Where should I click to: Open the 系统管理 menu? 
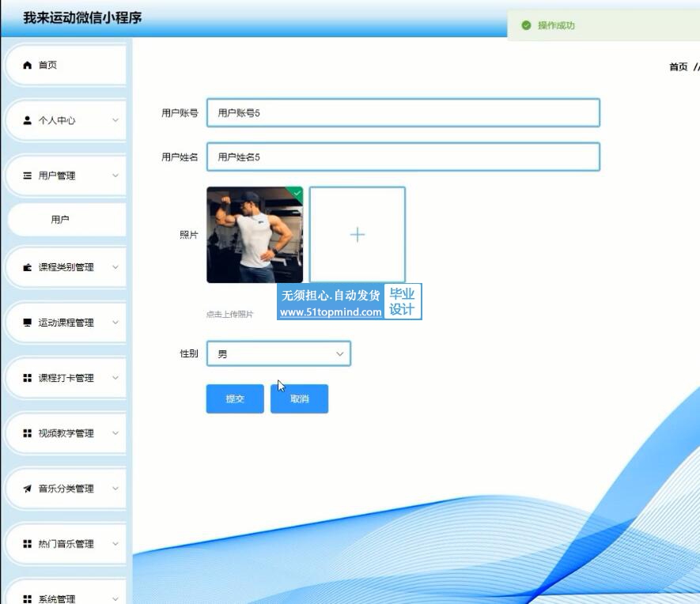[66, 593]
